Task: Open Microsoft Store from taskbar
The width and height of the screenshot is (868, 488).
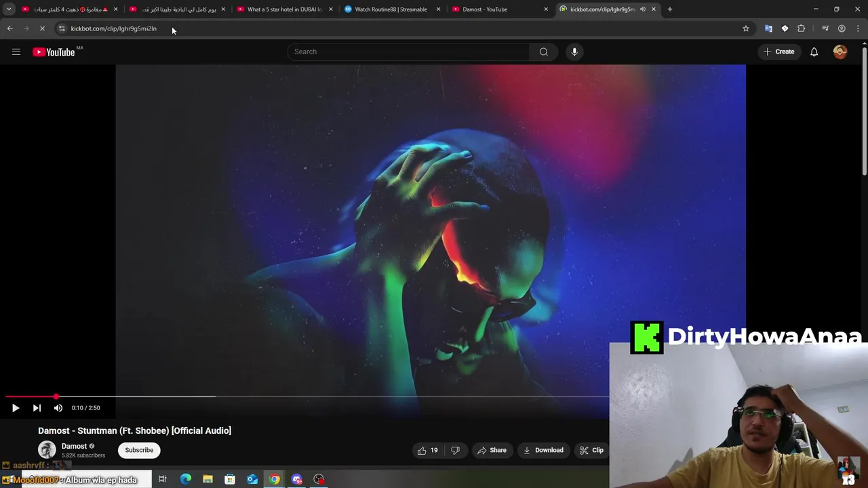Action: 230,480
